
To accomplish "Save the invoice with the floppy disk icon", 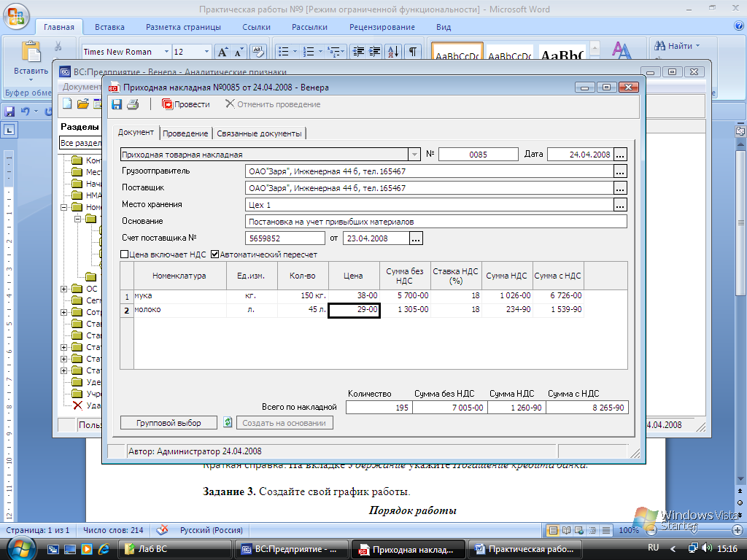I will tap(117, 104).
